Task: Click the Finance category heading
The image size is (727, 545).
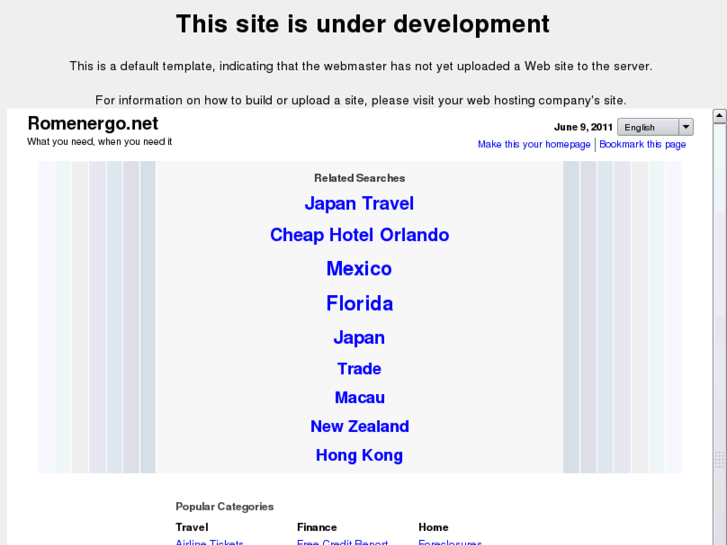Action: tap(317, 527)
